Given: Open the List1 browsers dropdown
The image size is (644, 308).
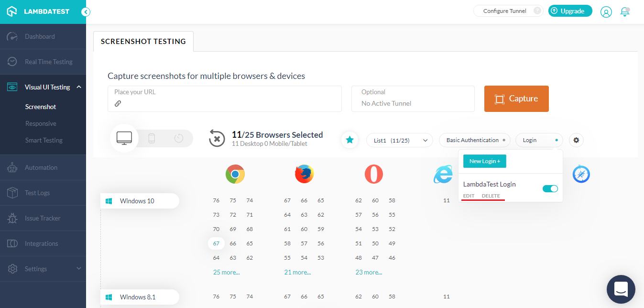Looking at the screenshot, I should [x=399, y=140].
